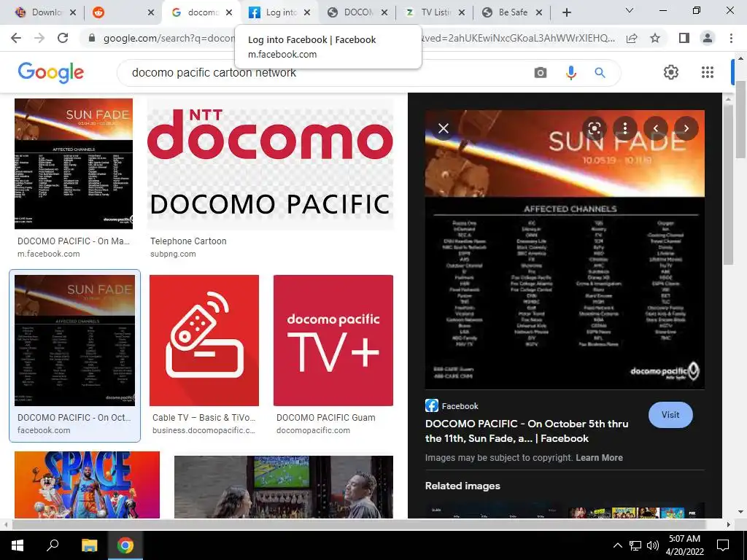Click the large Sun Fade preview image

pyautogui.click(x=565, y=249)
